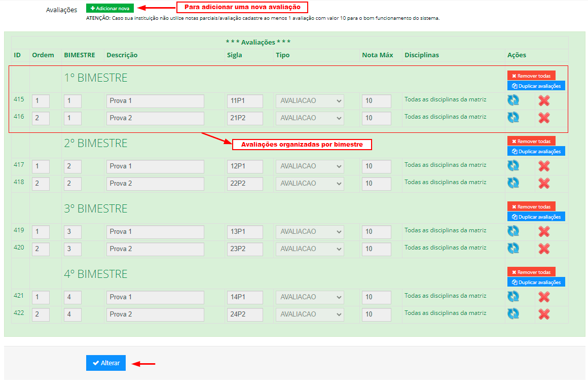Click Remover todas for 1º BIMESTRE

531,76
